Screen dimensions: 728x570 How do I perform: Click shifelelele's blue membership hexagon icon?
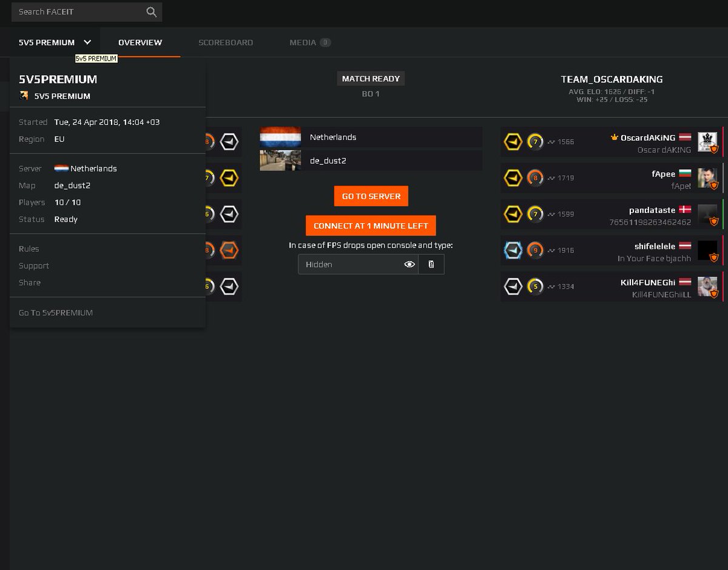coord(513,250)
